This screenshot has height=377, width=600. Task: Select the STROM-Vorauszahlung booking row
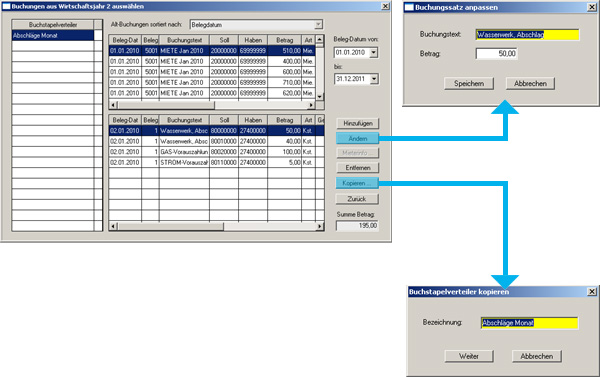point(216,163)
